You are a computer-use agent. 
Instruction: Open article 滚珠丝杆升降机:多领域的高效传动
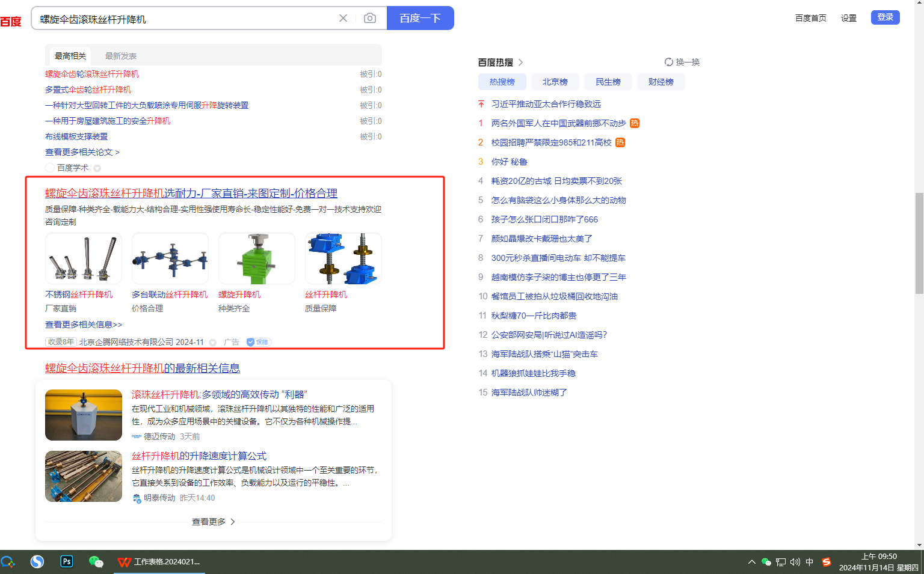click(220, 394)
